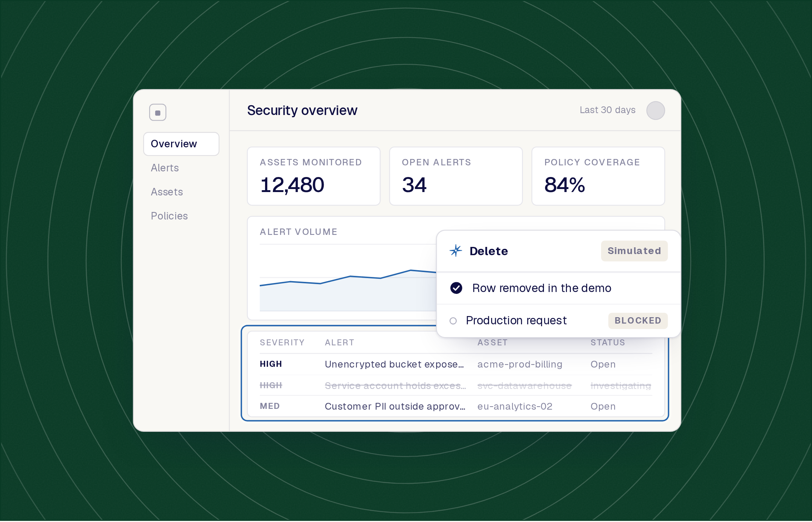Click the Open Alerts card showing 34
The image size is (812, 522).
[456, 176]
